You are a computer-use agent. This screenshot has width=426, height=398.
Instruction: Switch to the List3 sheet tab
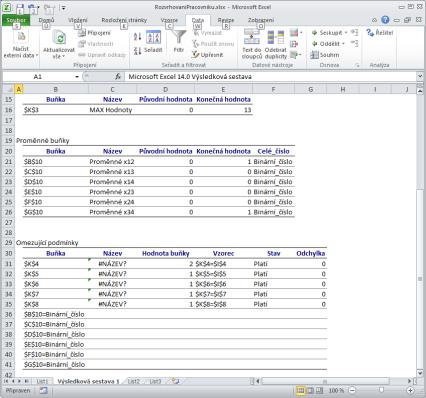click(155, 381)
